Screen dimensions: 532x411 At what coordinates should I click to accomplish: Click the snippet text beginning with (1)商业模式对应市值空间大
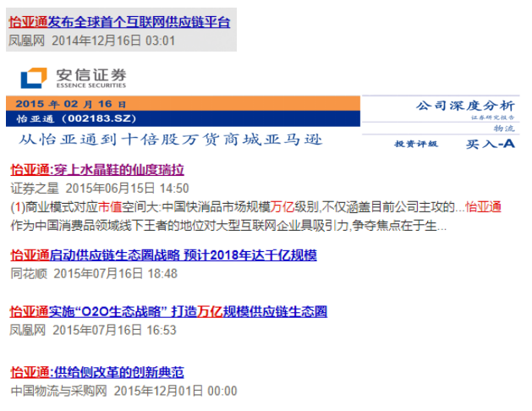click(x=228, y=206)
